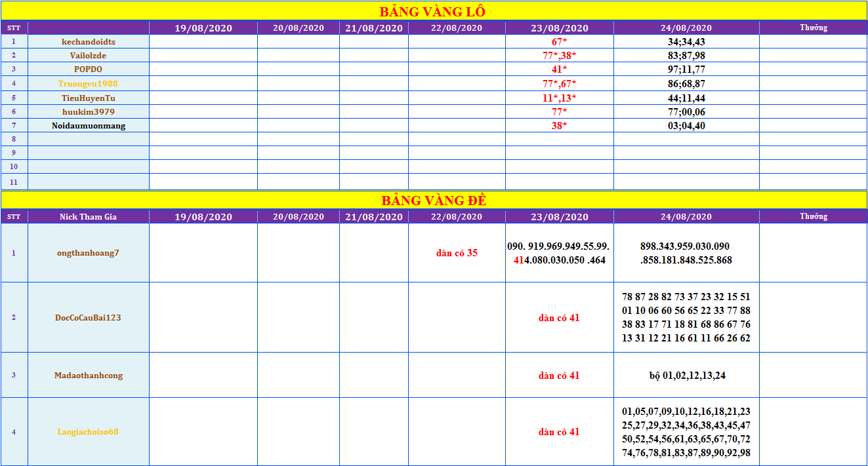
Task: Select the cell '03;04,40'
Action: tap(686, 125)
